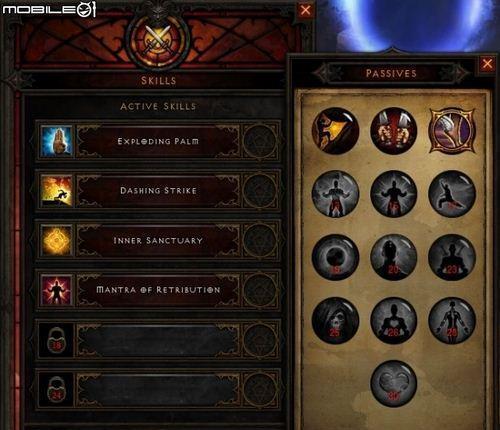Open the rune slot beside Mantra of Retribution

click(260, 290)
